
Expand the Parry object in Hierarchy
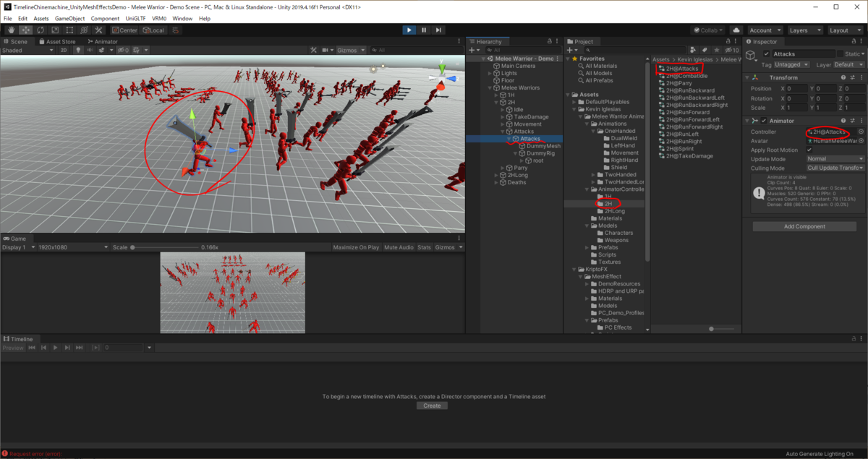point(502,168)
